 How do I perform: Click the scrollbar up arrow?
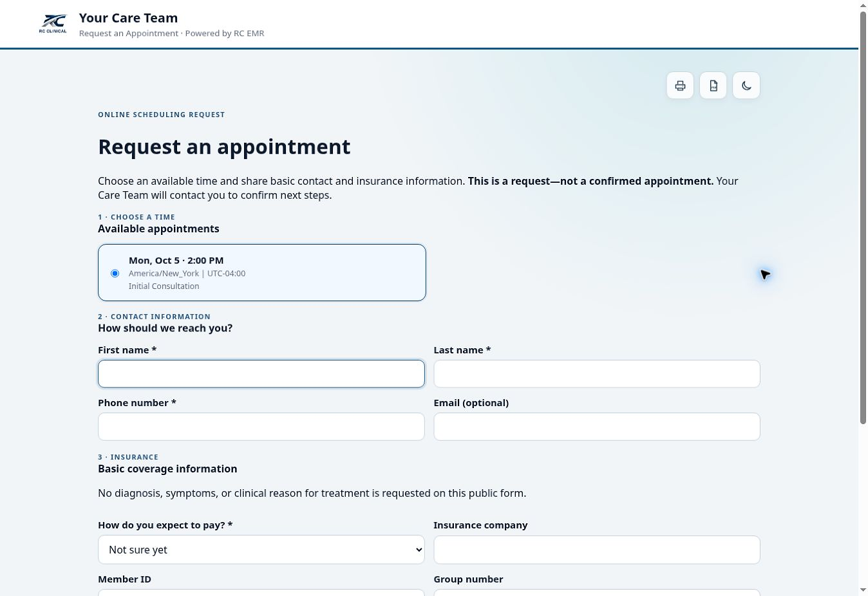click(863, 5)
